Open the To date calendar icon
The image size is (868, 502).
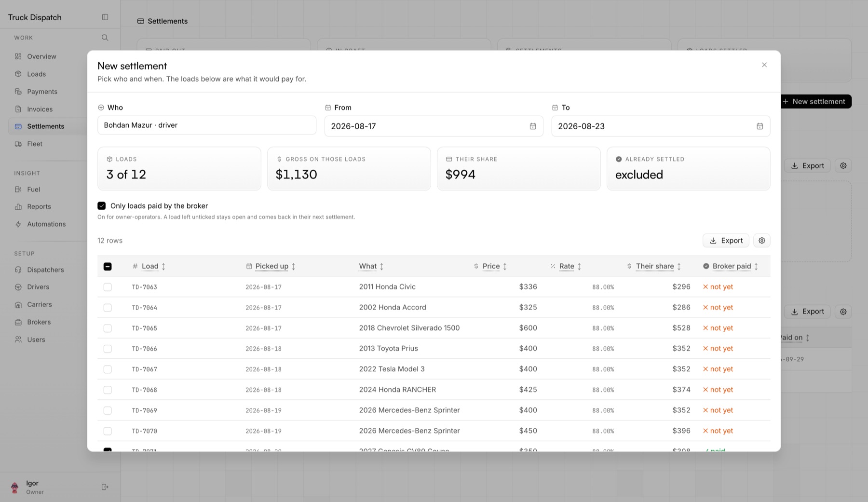[x=760, y=126]
